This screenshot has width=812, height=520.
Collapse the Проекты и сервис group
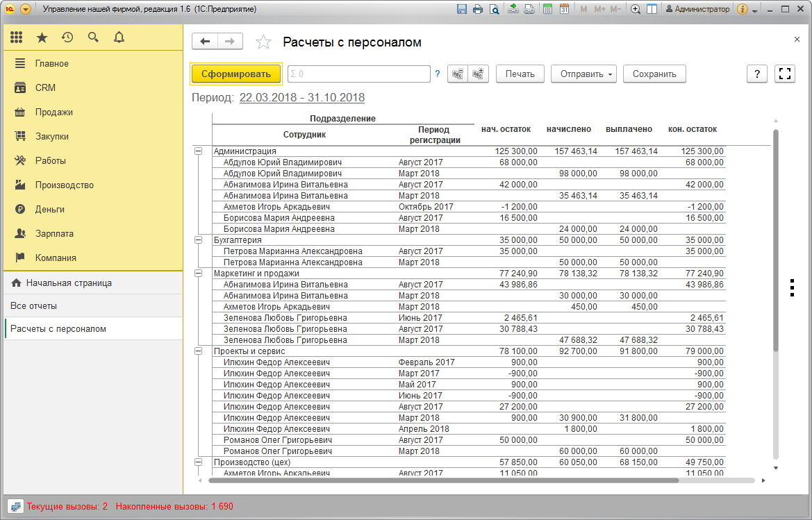[x=199, y=351]
